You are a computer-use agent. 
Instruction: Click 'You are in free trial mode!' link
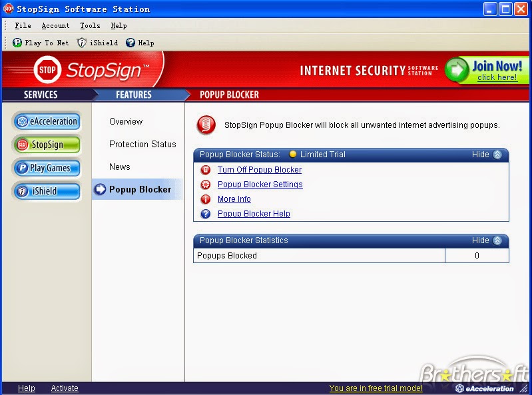click(x=376, y=388)
